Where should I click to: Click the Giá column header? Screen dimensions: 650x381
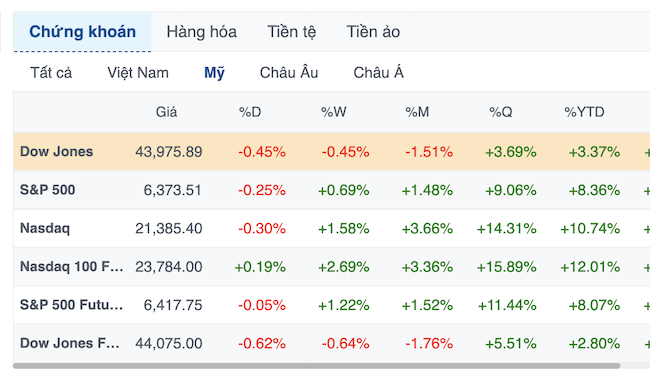(x=166, y=112)
